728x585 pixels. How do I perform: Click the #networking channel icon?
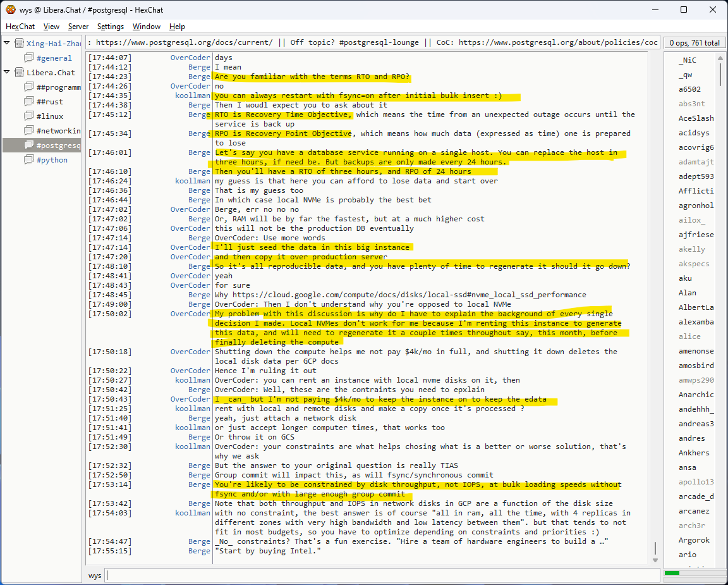click(x=29, y=131)
